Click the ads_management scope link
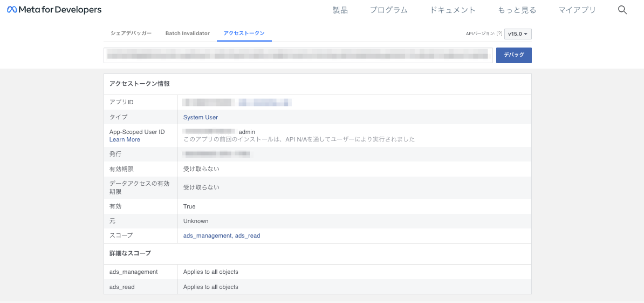 coord(208,235)
